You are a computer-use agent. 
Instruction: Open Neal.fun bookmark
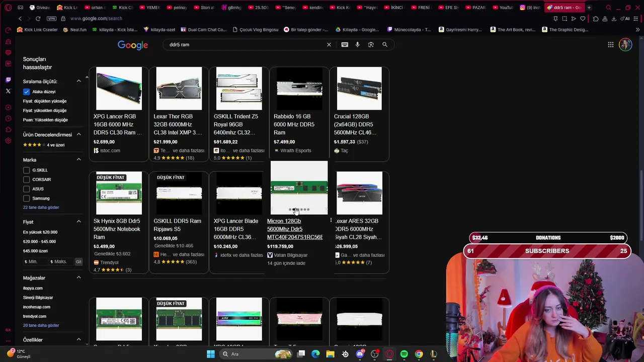click(75, 30)
